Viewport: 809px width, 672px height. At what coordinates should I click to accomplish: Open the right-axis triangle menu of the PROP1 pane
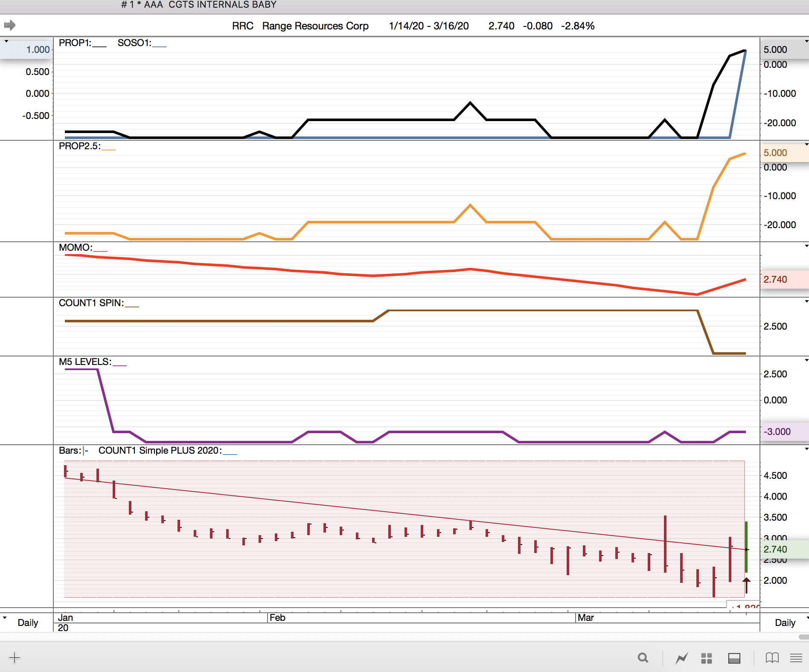pyautogui.click(x=806, y=41)
